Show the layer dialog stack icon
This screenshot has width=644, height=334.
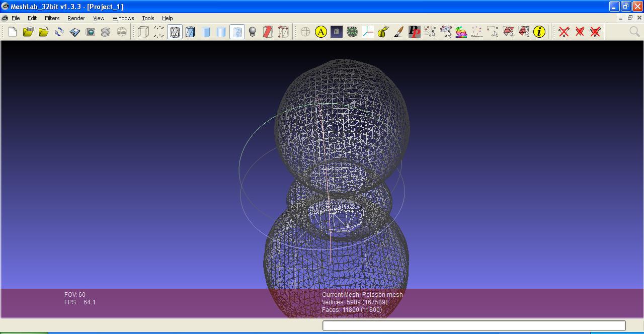(x=106, y=32)
